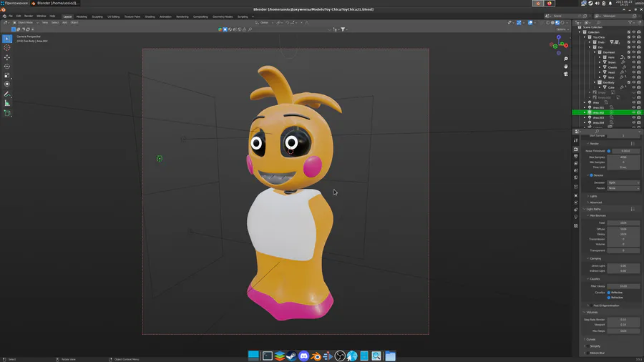Click the viewport zoom magnifier icon
644x362 pixels.
[x=565, y=59]
